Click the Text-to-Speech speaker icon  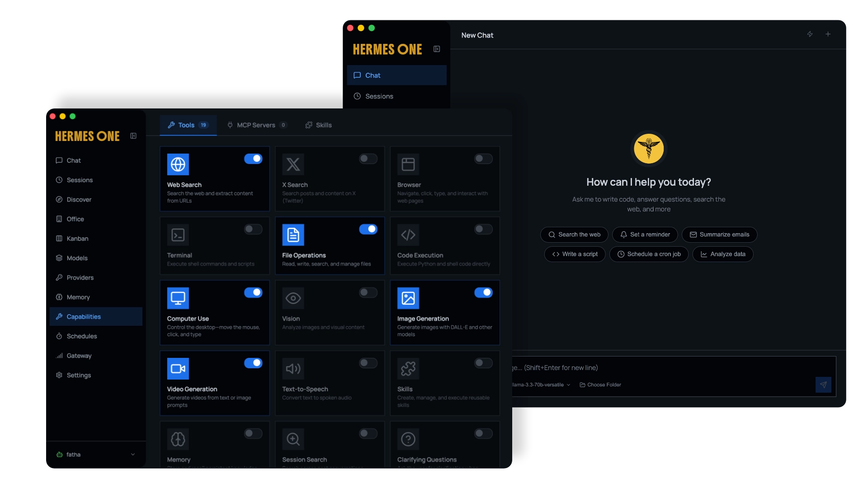[x=293, y=368]
